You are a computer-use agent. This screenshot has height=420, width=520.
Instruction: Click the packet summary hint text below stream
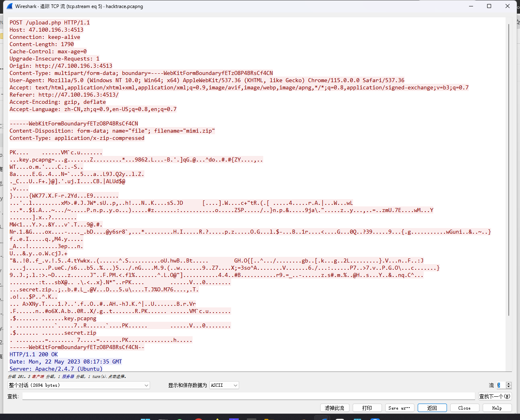[67, 376]
